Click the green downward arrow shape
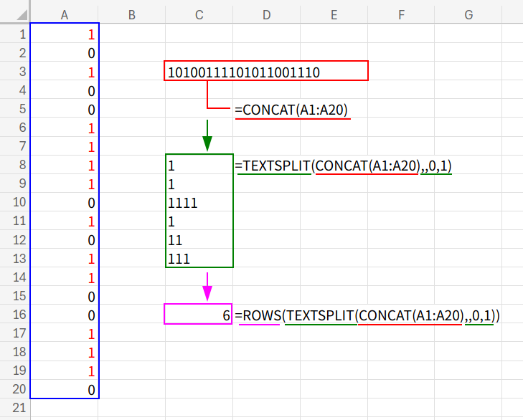The width and height of the screenshot is (523, 420). point(207,135)
